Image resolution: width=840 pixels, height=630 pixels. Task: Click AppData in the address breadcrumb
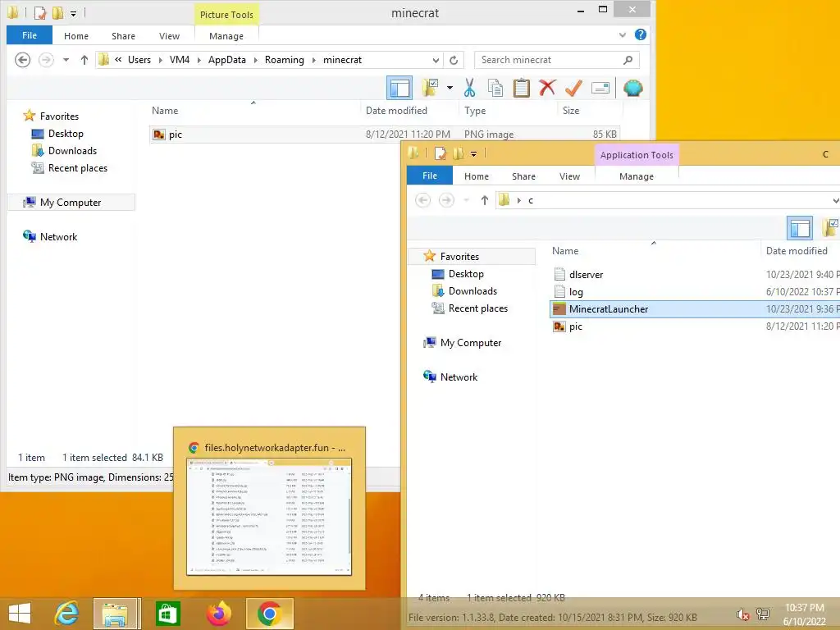[227, 60]
